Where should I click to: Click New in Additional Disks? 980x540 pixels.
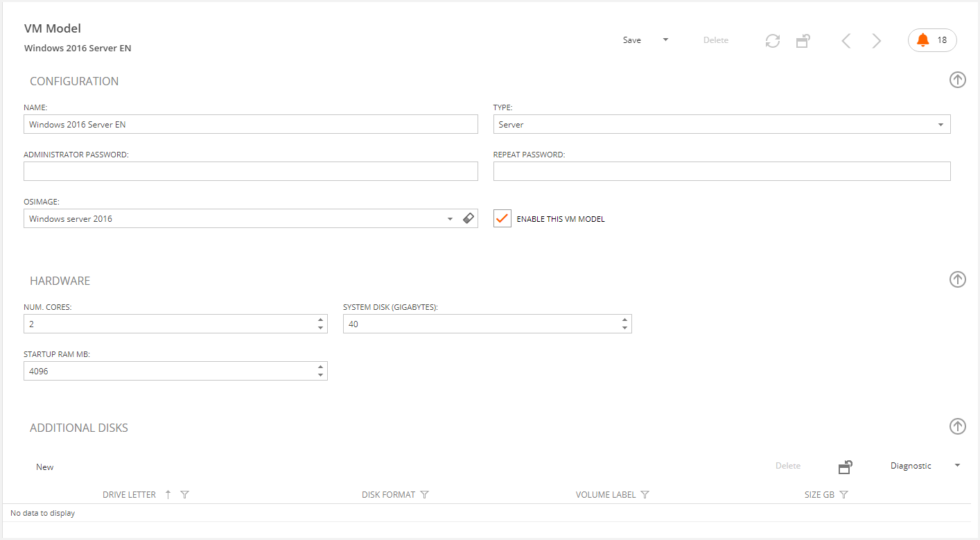[x=45, y=467]
